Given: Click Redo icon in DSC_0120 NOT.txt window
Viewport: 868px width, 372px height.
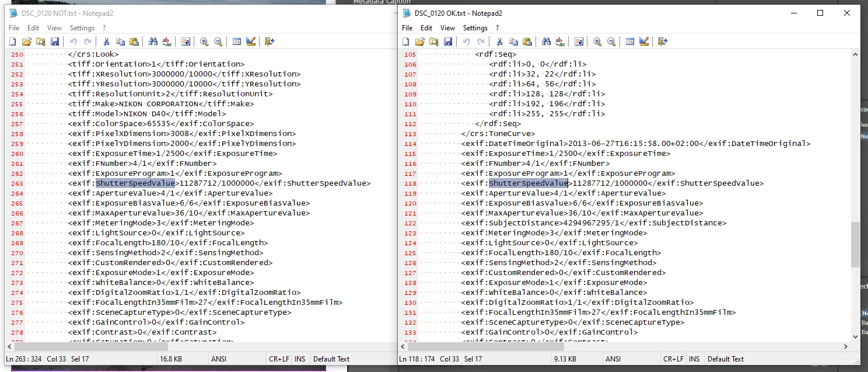Looking at the screenshot, I should [87, 41].
